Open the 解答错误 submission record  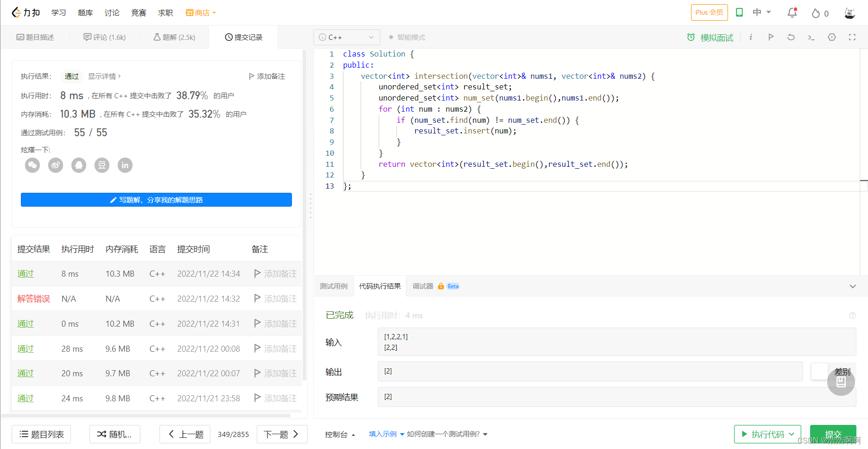coord(33,299)
